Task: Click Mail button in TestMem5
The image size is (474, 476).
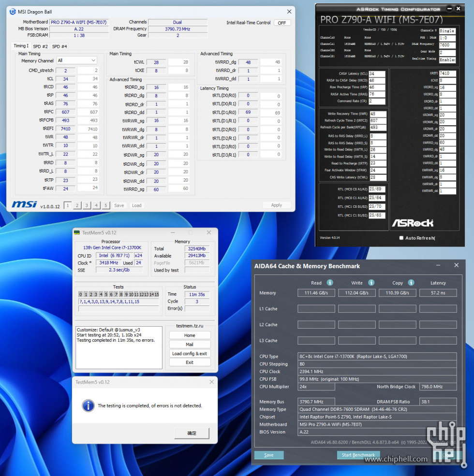Action: (x=190, y=345)
